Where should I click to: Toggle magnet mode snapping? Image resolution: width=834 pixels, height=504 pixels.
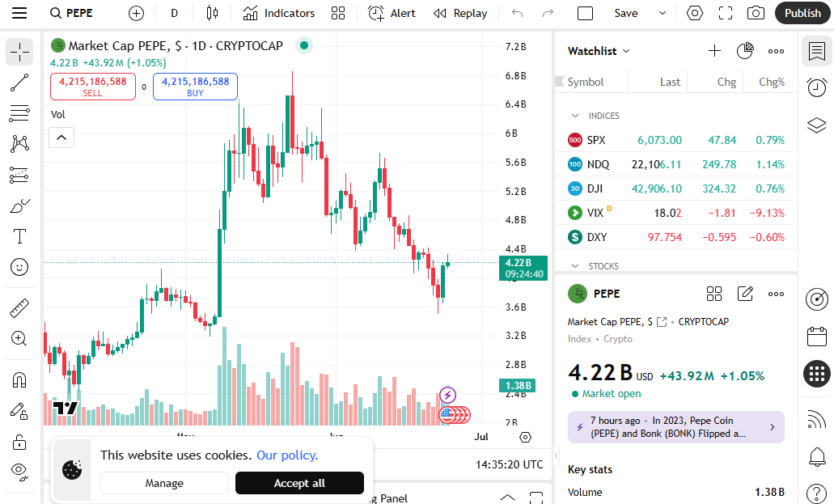coord(19,380)
